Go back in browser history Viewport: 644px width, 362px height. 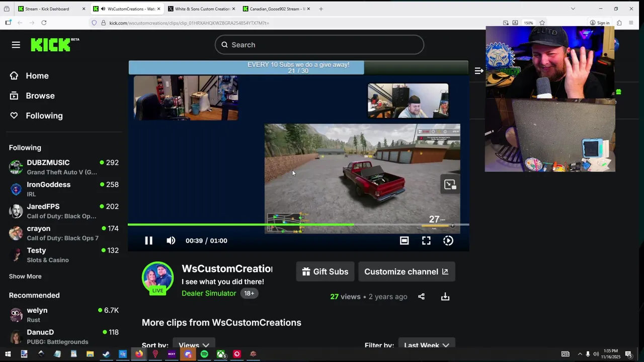click(20, 23)
